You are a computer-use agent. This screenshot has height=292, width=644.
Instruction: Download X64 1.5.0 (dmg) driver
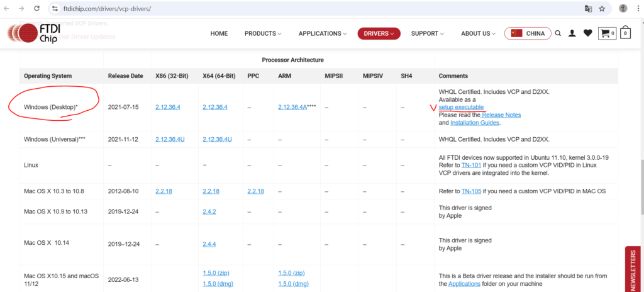point(218,284)
